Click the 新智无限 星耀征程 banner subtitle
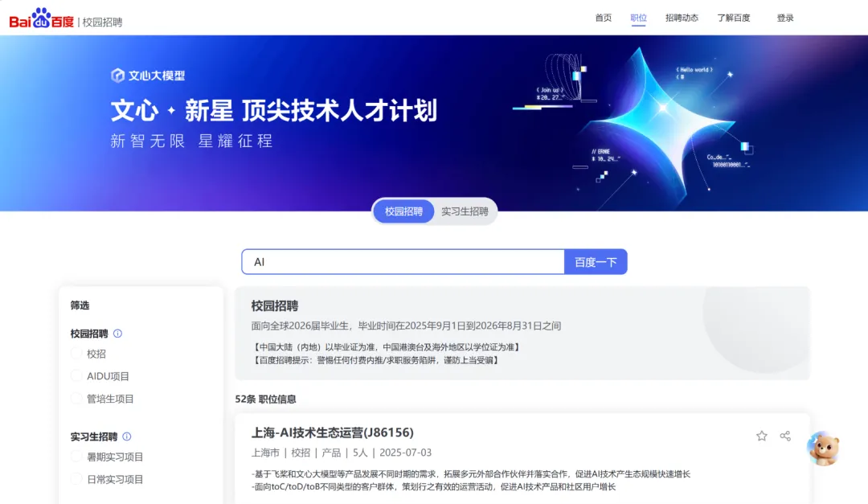The height and width of the screenshot is (504, 868). [x=191, y=141]
